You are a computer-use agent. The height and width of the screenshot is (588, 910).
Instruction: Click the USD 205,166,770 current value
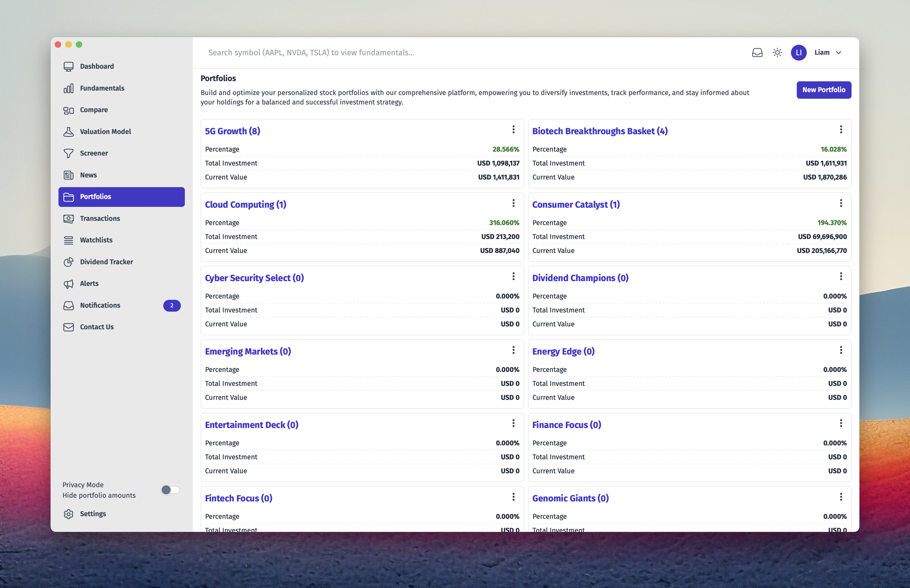click(x=822, y=251)
